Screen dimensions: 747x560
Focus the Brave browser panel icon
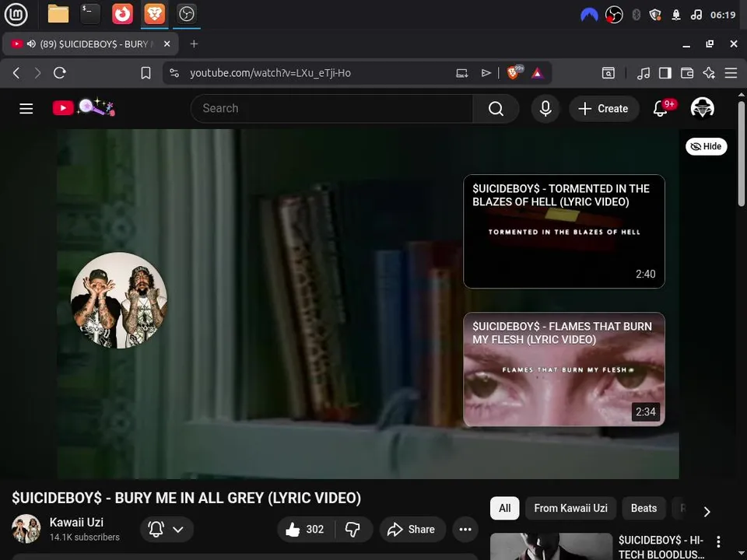click(x=154, y=14)
